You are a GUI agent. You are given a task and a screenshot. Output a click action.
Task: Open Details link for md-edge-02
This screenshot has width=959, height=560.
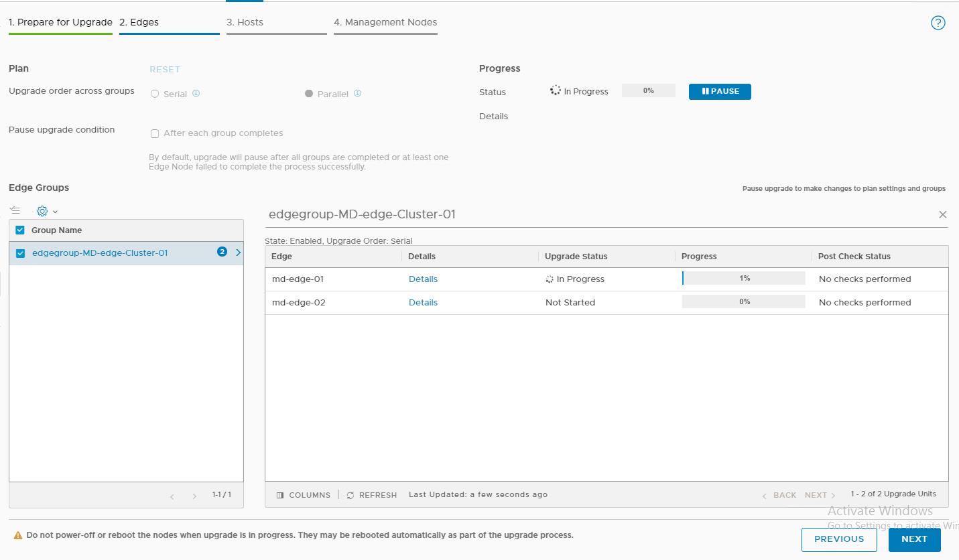click(423, 303)
